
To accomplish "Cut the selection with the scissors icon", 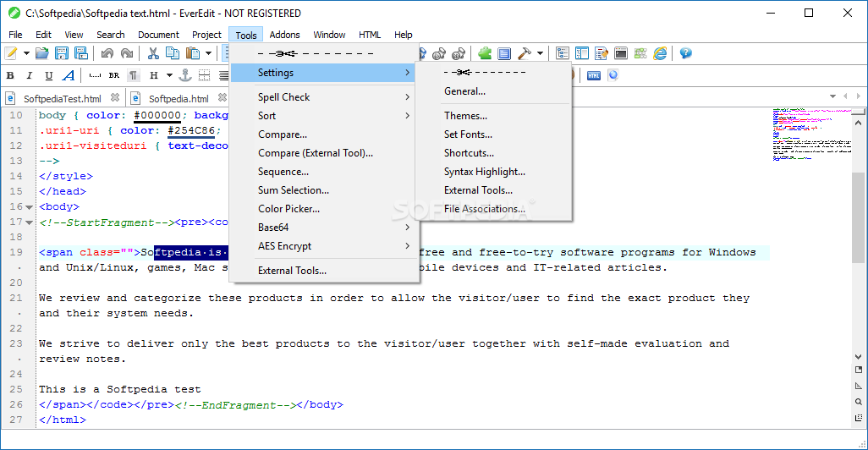I will point(153,53).
